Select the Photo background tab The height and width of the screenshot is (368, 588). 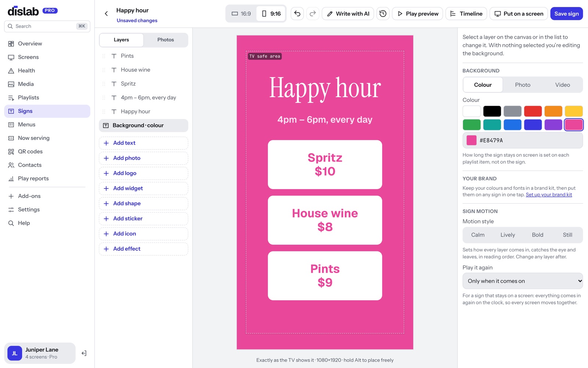pyautogui.click(x=523, y=85)
